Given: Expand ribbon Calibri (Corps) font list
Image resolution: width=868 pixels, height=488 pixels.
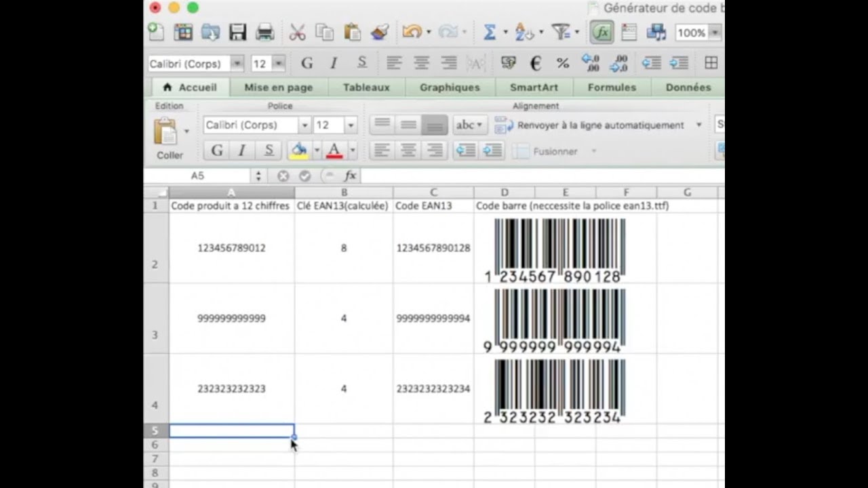Looking at the screenshot, I should click(304, 125).
